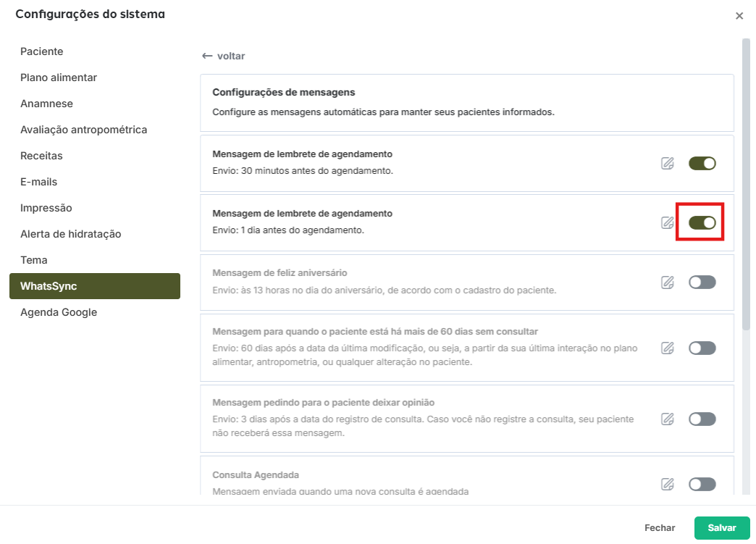The width and height of the screenshot is (756, 544).
Task: Click the 'Configurações do sistema' dialog title
Action: 91,14
